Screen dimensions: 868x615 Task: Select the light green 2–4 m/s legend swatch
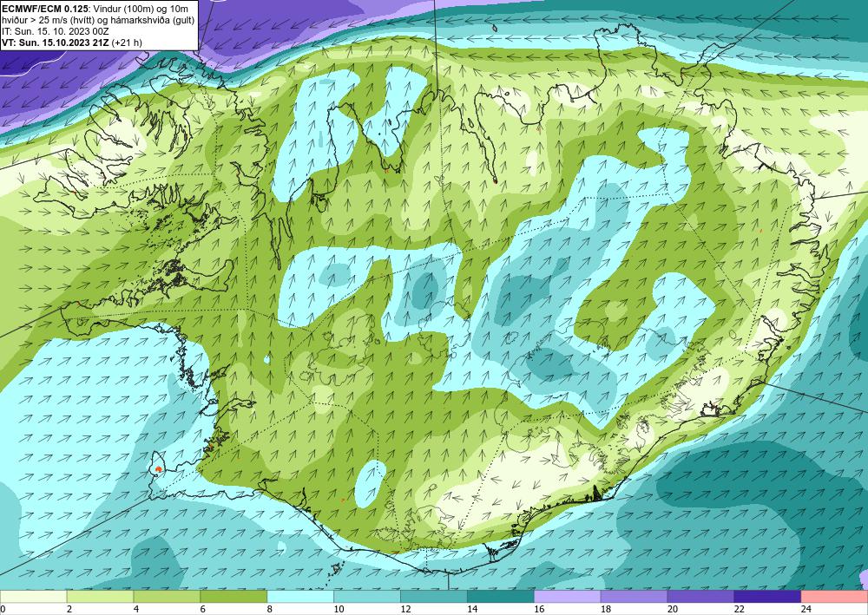click(100, 597)
